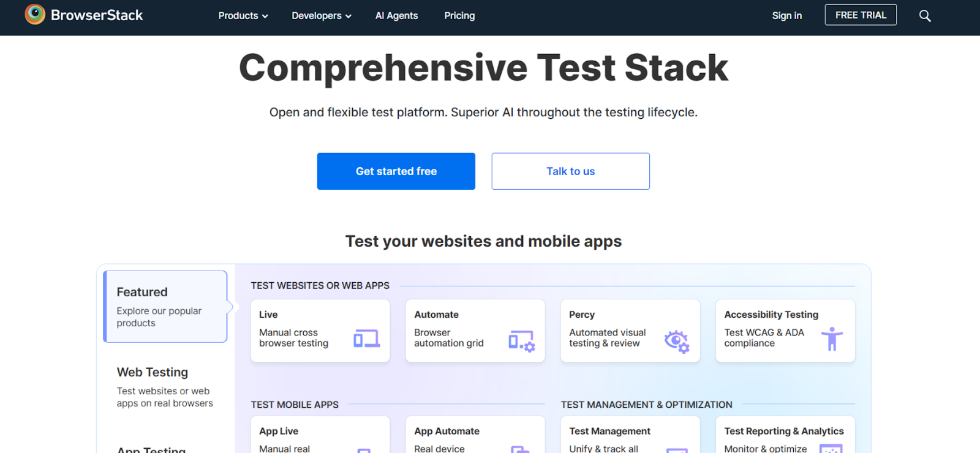Screen dimensions: 980x453
Task: Click the 'Open and flexible test platform' subtitle
Action: pyautogui.click(x=483, y=112)
